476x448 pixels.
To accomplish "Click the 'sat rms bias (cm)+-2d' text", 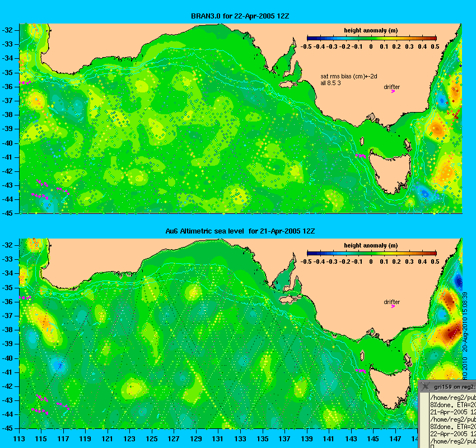I will tap(349, 77).
